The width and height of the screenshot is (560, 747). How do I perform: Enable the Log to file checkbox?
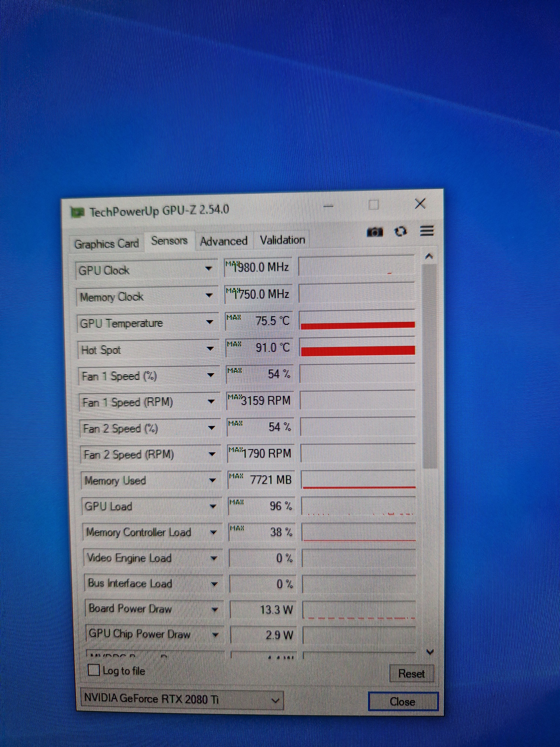(x=94, y=670)
